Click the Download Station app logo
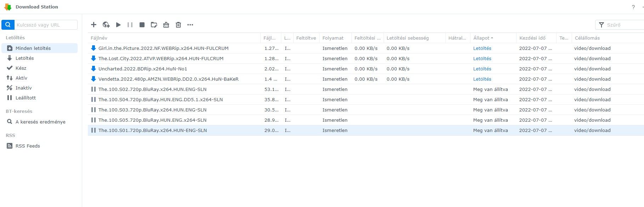This screenshot has width=644, height=207. click(8, 7)
